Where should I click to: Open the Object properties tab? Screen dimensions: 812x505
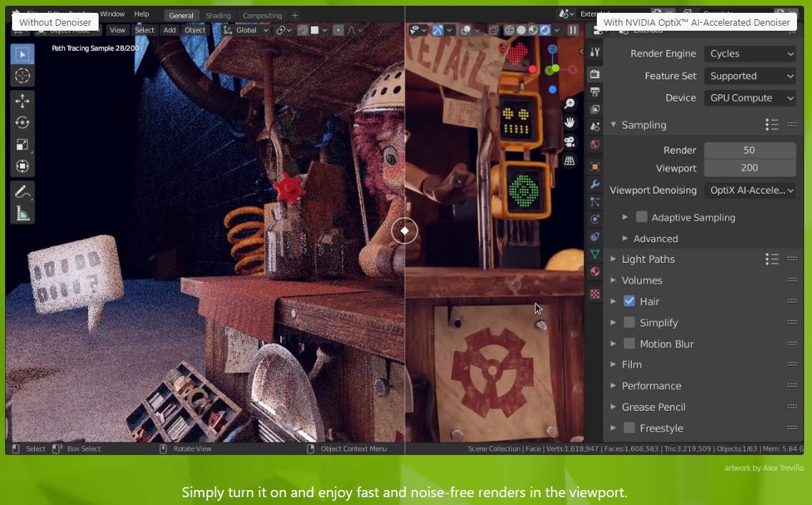point(595,166)
